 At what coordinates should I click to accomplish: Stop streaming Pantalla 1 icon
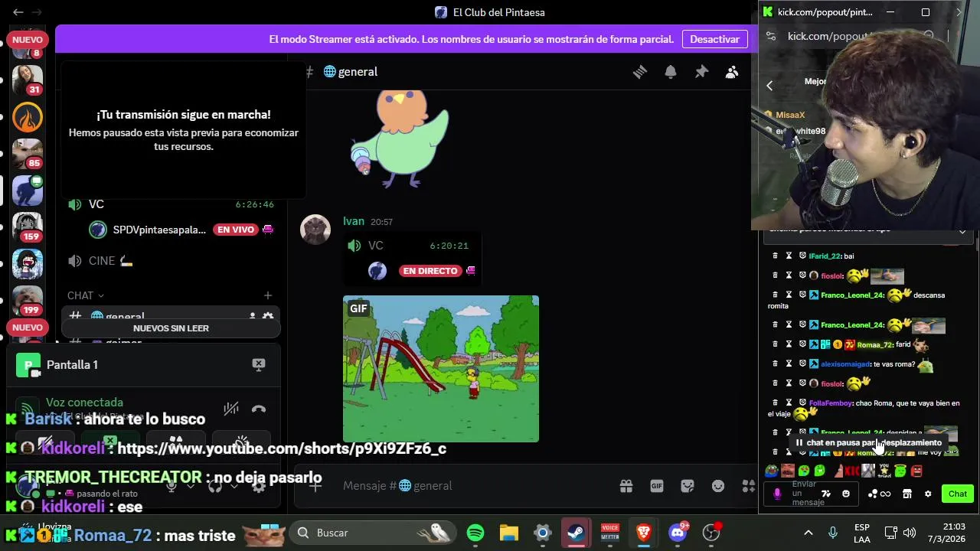259,364
